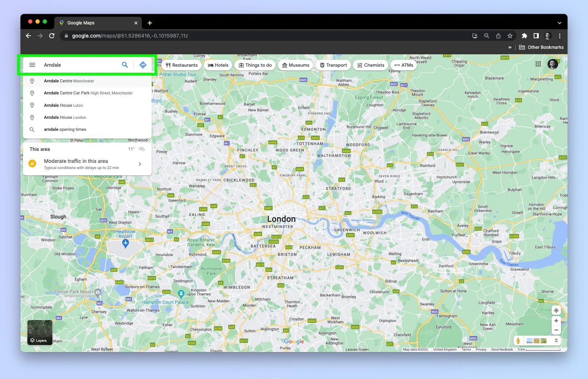This screenshot has width=588, height=379.
Task: Open the Chrome profile avatar
Action: 548,36
